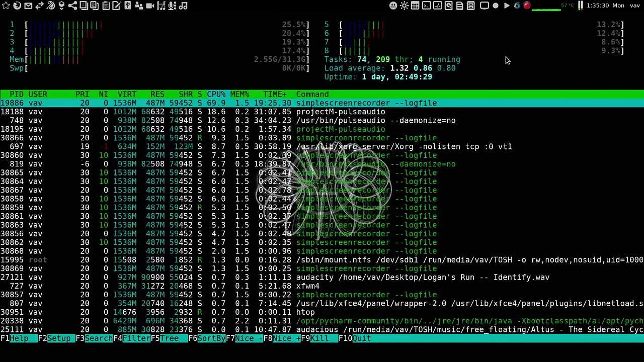Click F7 Nice - in htop
The height and width of the screenshot is (362, 644).
pyautogui.click(x=245, y=338)
